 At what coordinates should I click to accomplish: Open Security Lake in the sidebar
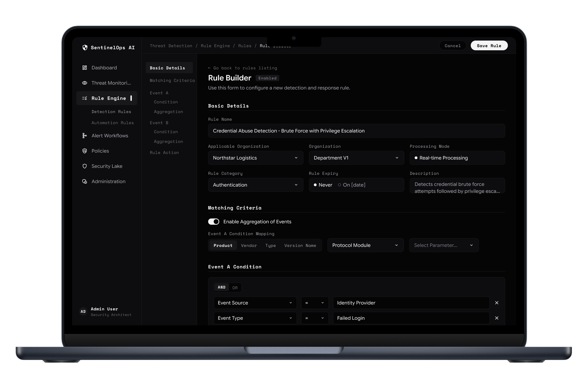[106, 166]
